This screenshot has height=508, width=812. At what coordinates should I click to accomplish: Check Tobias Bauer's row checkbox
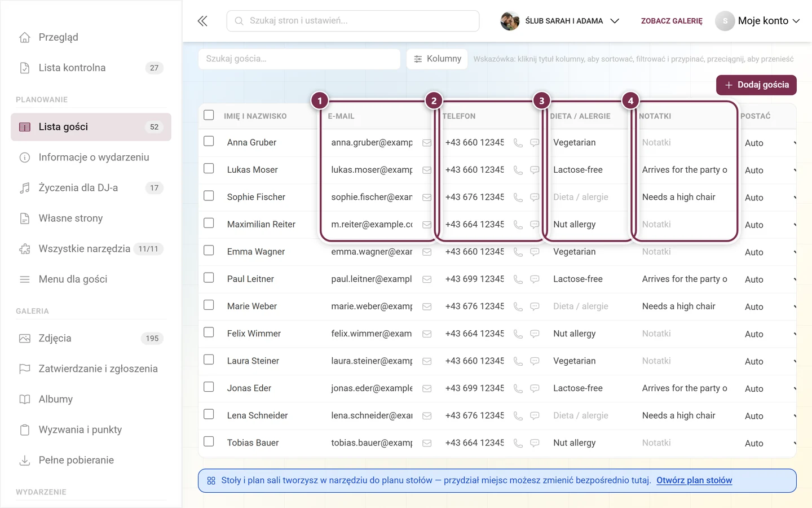pyautogui.click(x=209, y=441)
